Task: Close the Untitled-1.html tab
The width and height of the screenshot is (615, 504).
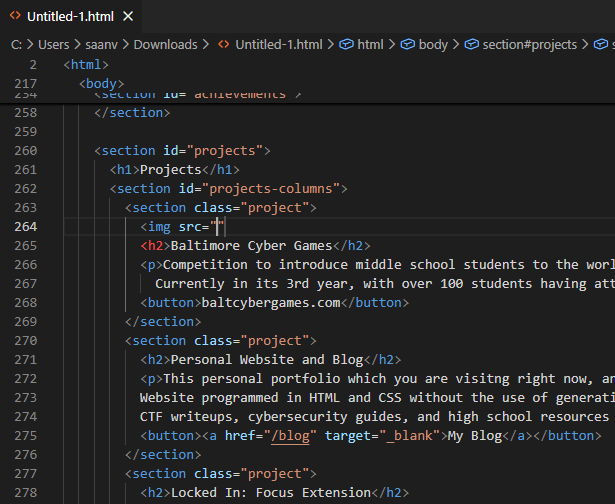Action: pyautogui.click(x=128, y=16)
